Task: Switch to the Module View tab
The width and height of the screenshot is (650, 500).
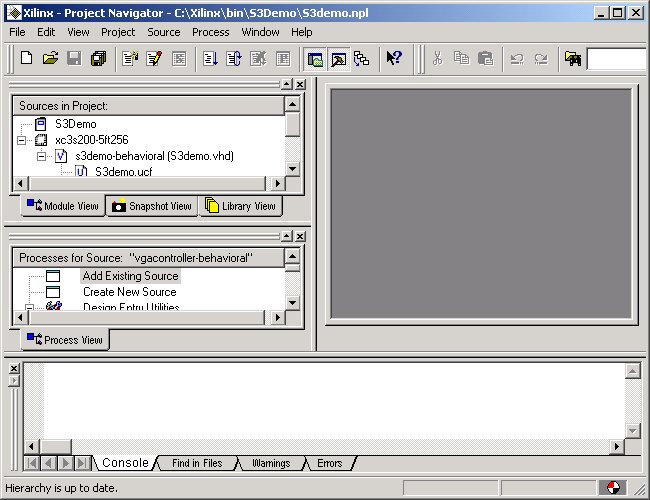Action: tap(63, 206)
